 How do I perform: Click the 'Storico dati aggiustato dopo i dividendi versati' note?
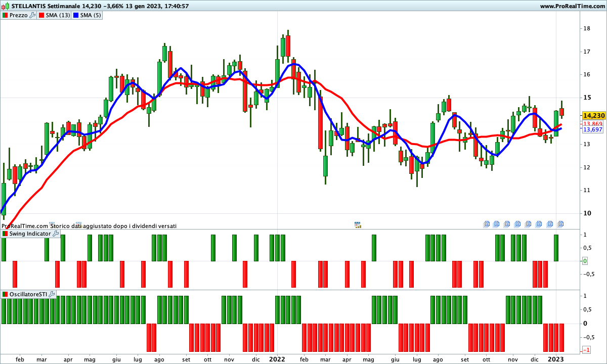[113, 226]
